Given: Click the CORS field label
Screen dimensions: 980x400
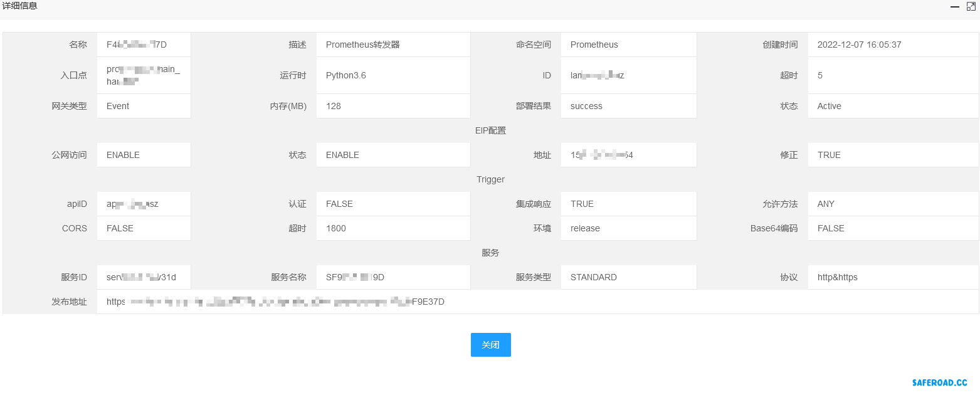Looking at the screenshot, I should click(75, 228).
